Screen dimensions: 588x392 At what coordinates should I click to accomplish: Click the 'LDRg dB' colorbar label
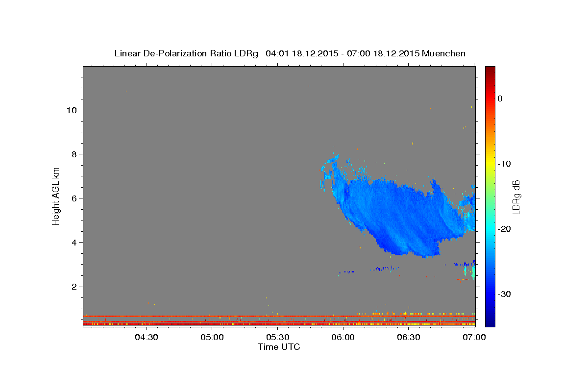tap(516, 197)
